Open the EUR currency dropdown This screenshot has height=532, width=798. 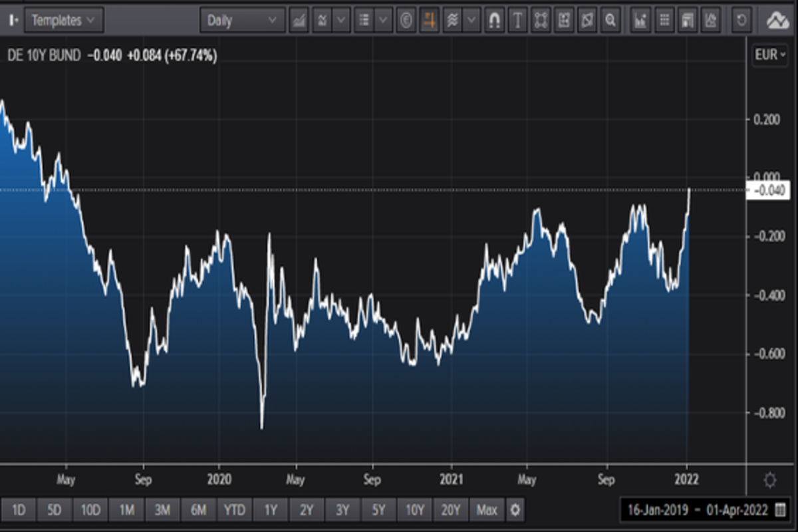[771, 55]
